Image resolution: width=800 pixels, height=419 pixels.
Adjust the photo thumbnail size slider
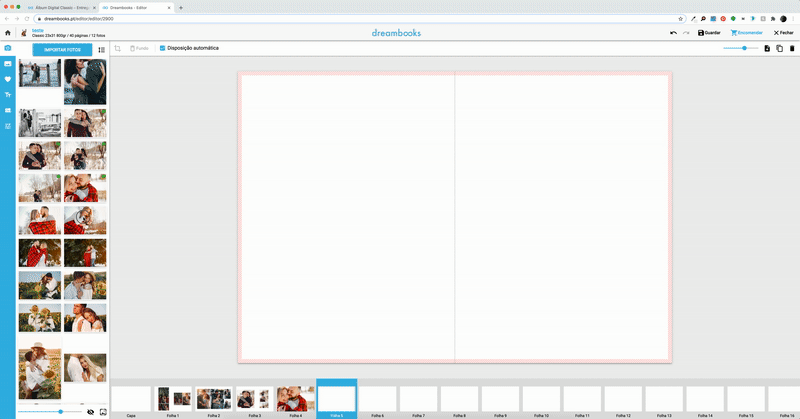click(x=60, y=411)
